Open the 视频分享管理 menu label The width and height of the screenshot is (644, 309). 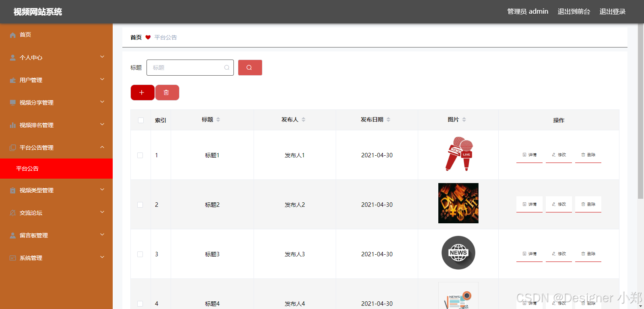tap(37, 103)
